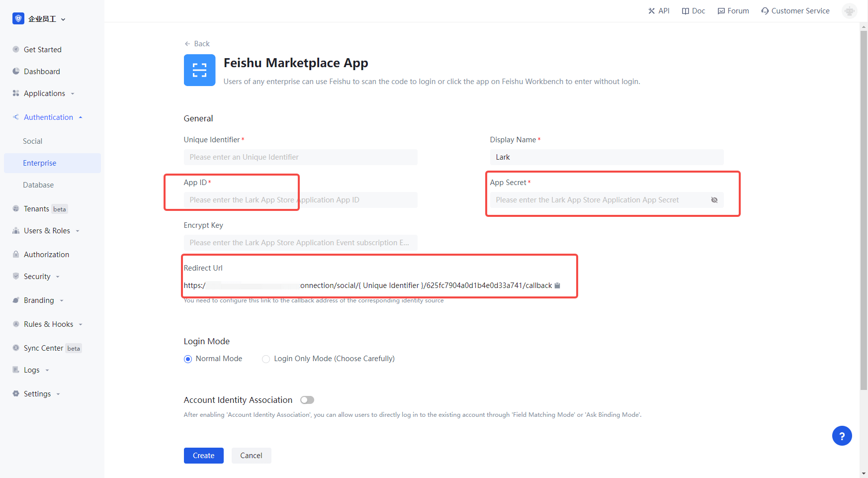Enable the Account Identity Association switch
Image resolution: width=868 pixels, height=478 pixels.
click(307, 400)
